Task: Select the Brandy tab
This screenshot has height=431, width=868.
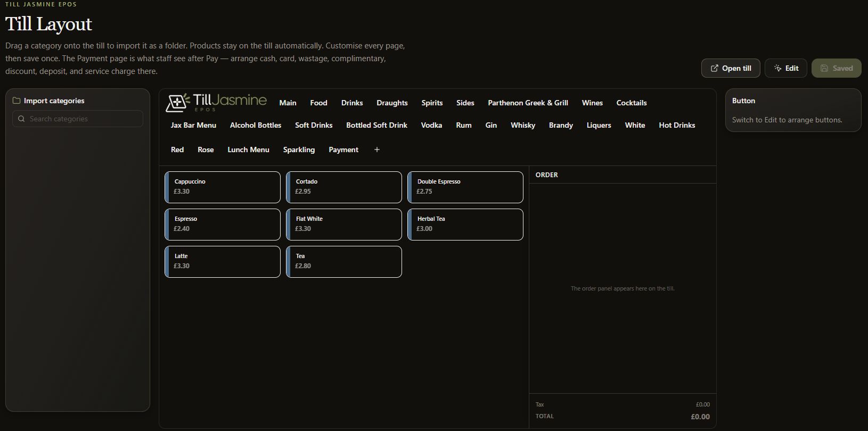Action: [561, 125]
